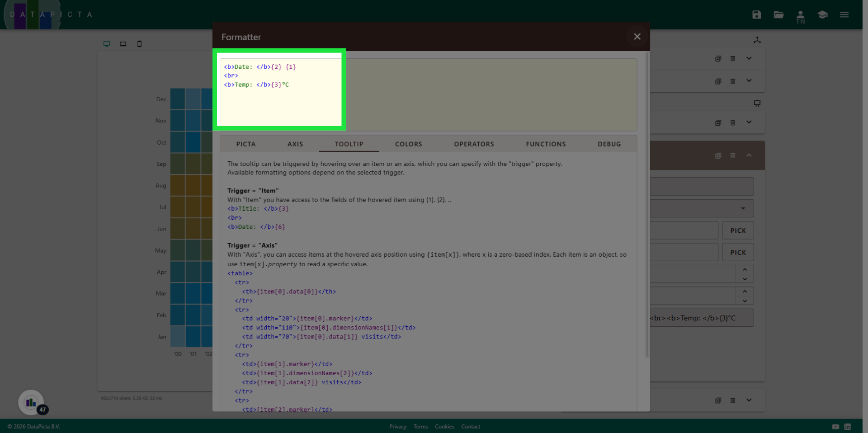Switch to mobile phone preview icon
This screenshot has height=433, width=868.
tap(139, 44)
